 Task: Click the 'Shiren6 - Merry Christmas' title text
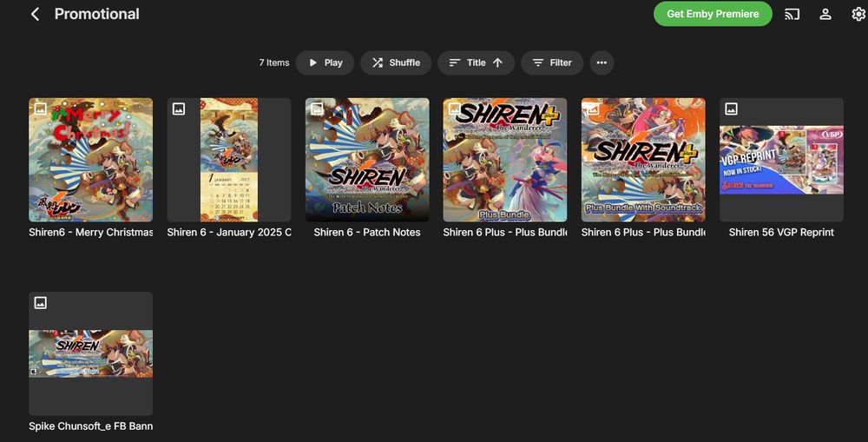tap(91, 233)
